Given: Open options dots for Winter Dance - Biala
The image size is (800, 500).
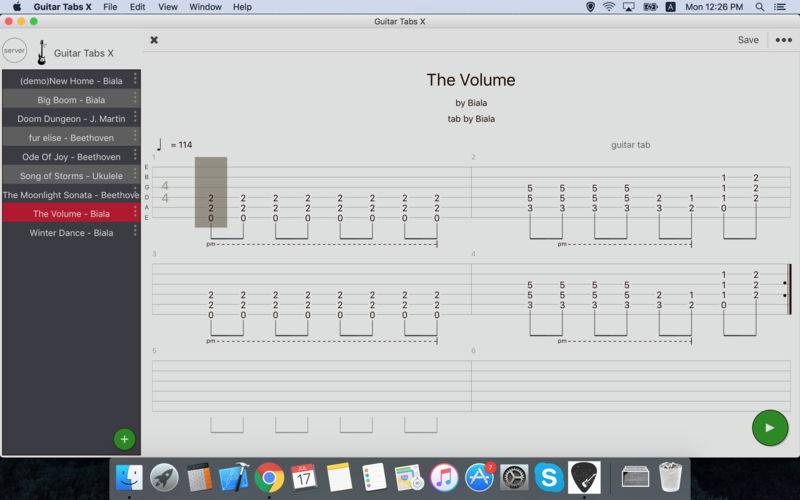Looking at the screenshot, I should 135,230.
